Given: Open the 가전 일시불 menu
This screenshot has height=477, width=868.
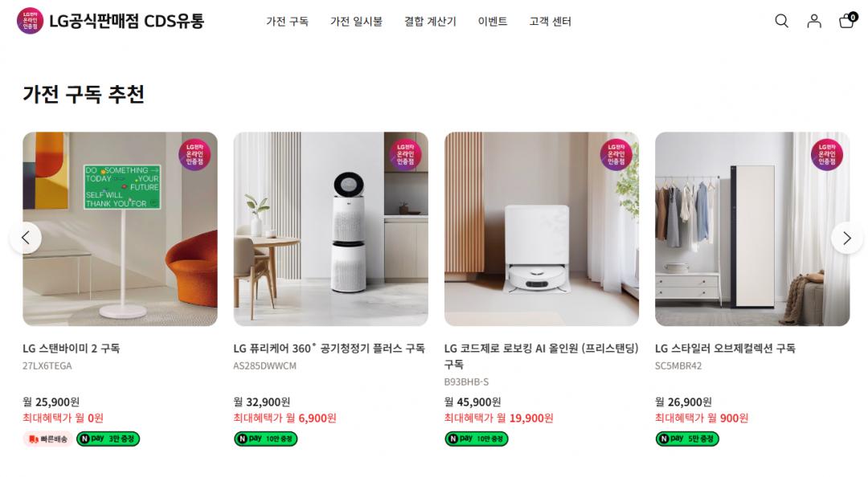Looking at the screenshot, I should (x=356, y=22).
